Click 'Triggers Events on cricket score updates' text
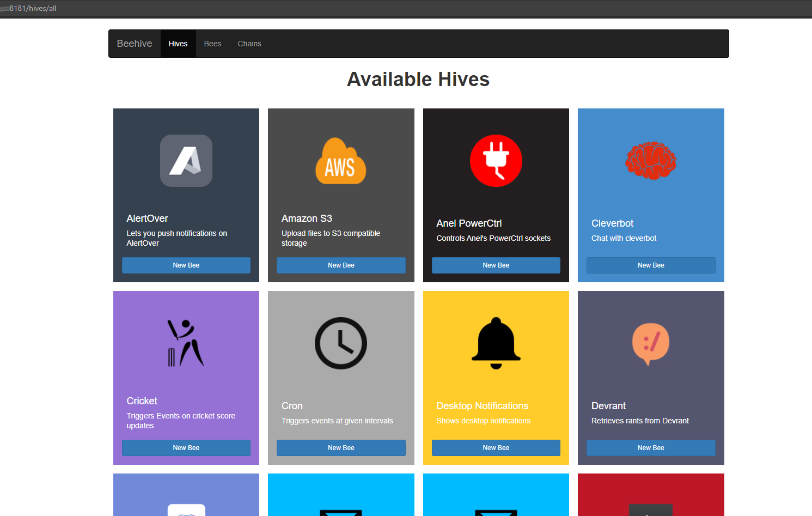 pos(181,421)
